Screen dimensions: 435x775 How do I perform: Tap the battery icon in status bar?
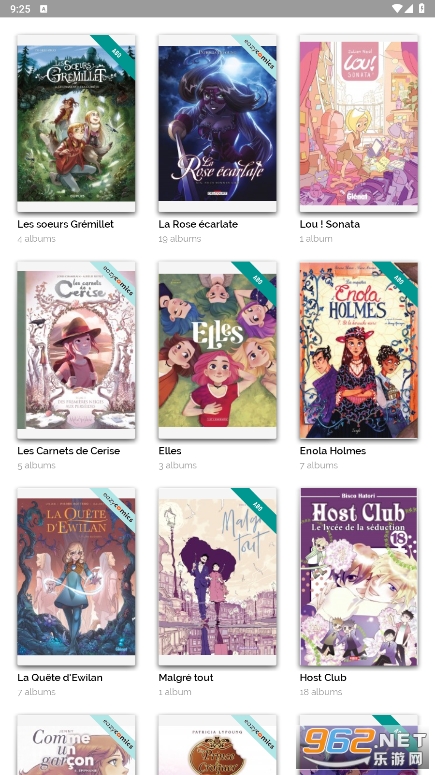[422, 8]
